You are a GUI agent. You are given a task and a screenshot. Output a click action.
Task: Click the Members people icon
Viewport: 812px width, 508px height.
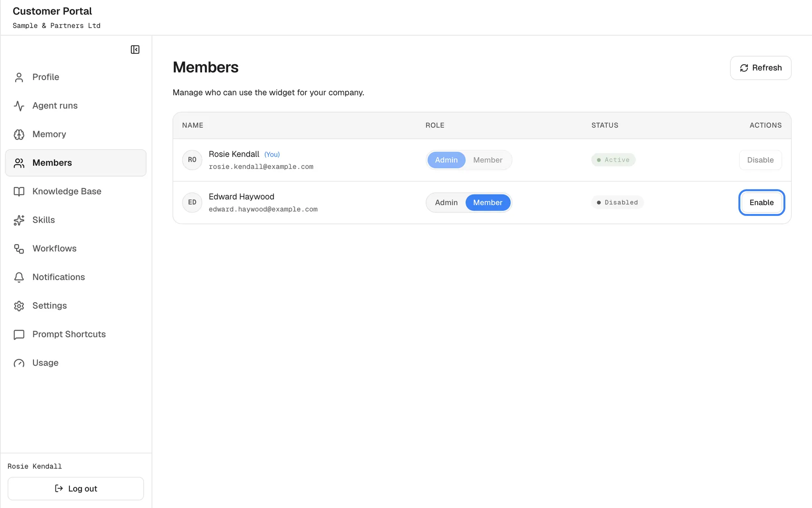tap(19, 163)
